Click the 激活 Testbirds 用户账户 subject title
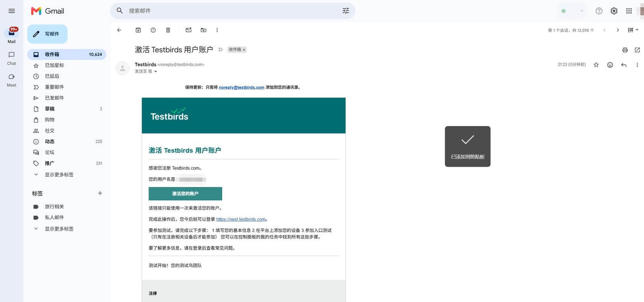Image resolution: width=644 pixels, height=302 pixels. (174, 50)
